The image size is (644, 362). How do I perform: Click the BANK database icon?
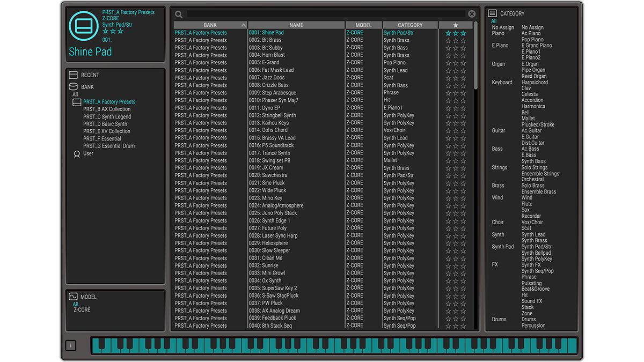pos(73,87)
